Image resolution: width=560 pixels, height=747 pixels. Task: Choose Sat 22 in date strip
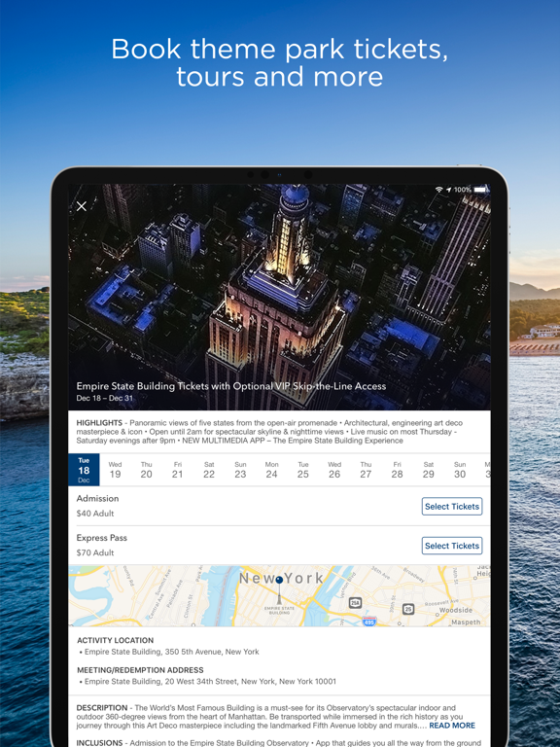pyautogui.click(x=209, y=470)
